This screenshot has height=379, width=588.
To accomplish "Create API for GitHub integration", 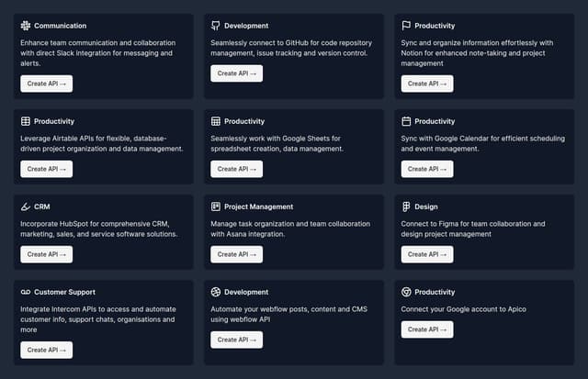I will [237, 73].
